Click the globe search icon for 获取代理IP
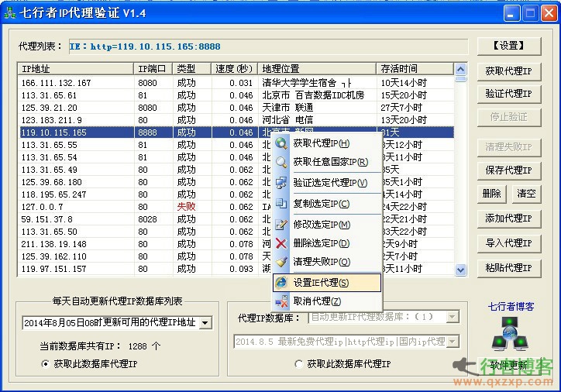Screen dimensions: 561x392 [x=281, y=143]
